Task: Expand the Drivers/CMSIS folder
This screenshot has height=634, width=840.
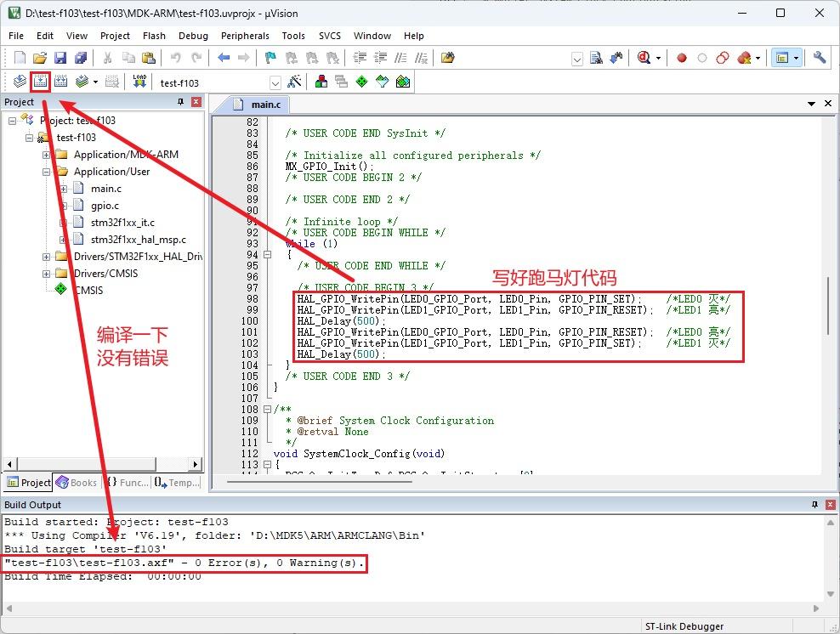Action: [47, 274]
